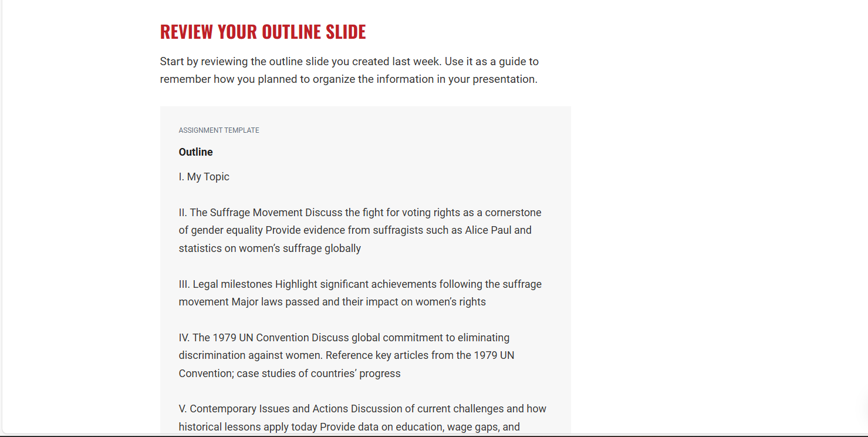Click the name "Alice Paul"
Screen dimensions: 868x437
[x=488, y=230]
